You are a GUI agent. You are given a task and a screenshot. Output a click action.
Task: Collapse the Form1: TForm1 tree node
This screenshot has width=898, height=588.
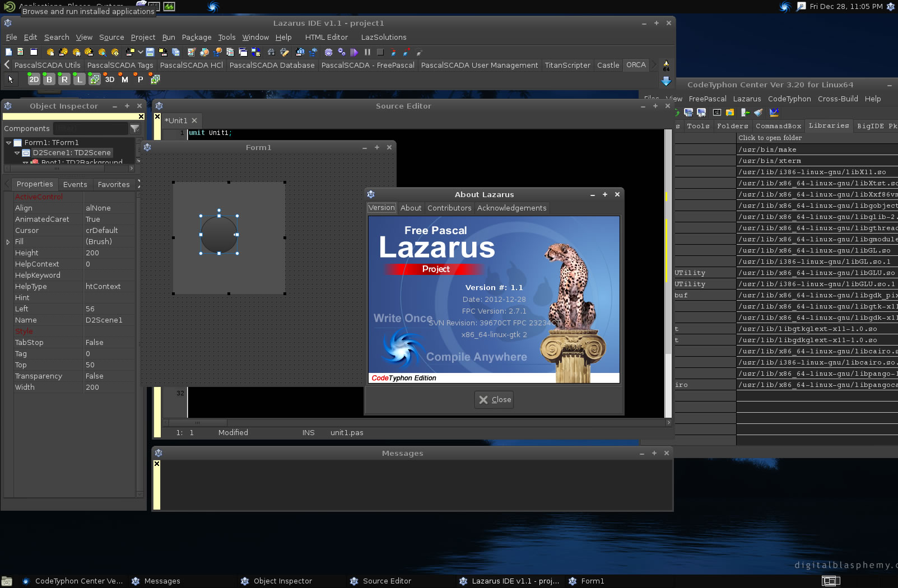tap(8, 143)
